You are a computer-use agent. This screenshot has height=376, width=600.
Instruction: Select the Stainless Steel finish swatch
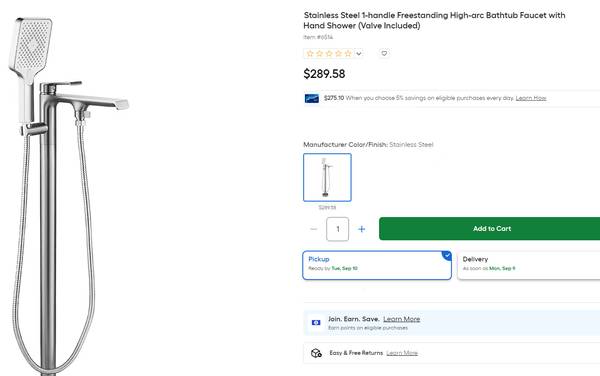pyautogui.click(x=327, y=177)
